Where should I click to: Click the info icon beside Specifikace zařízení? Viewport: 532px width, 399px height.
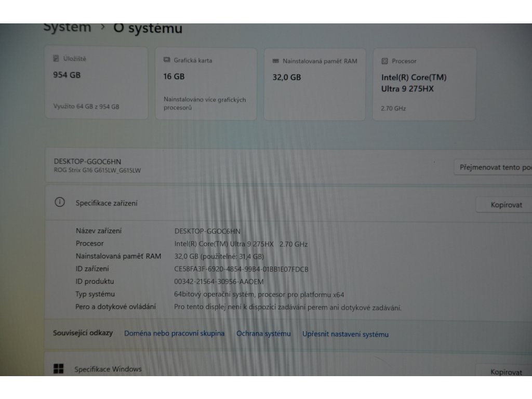click(60, 202)
